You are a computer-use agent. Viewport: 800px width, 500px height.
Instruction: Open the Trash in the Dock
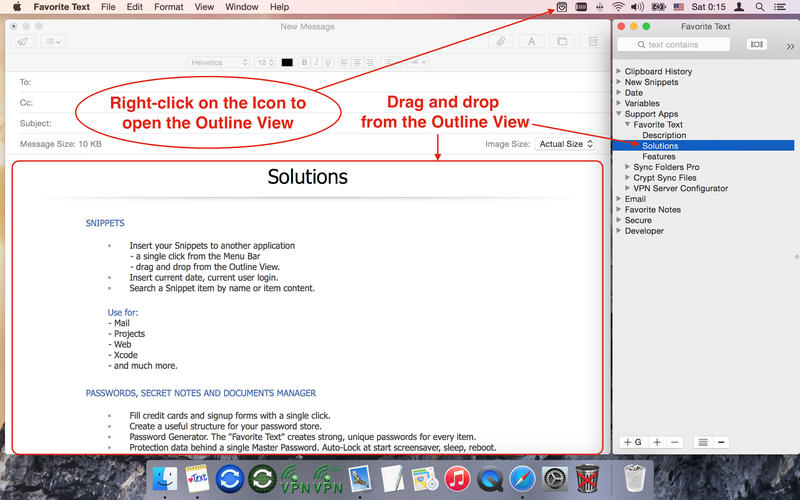click(635, 479)
